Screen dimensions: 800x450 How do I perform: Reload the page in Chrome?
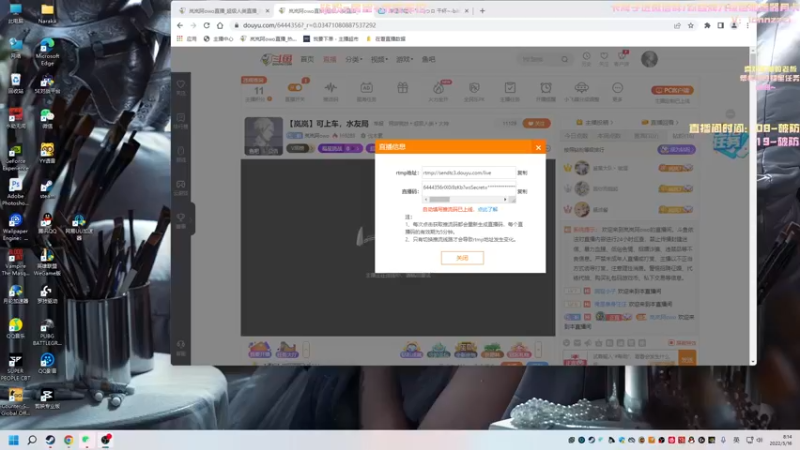(207, 25)
